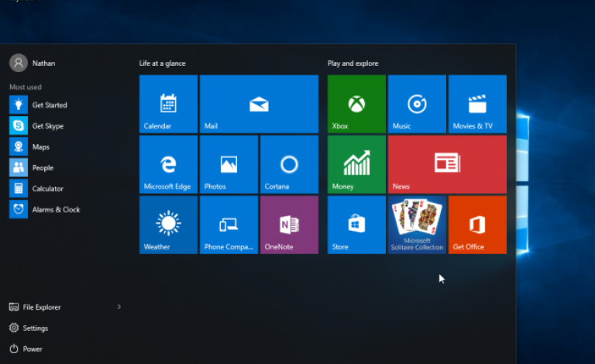This screenshot has width=595, height=364.
Task: Click the Play and explore heading
Action: (353, 64)
